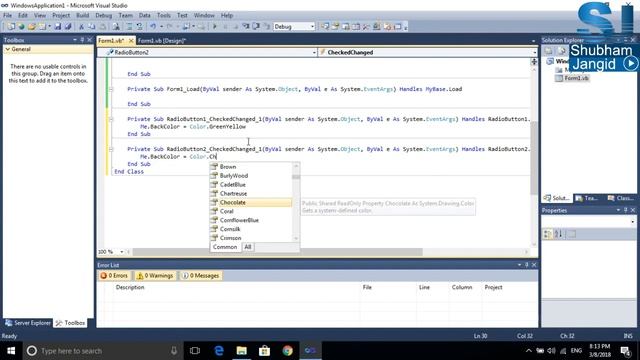Open the Windows Start menu
This screenshot has width=640, height=360.
(11, 351)
